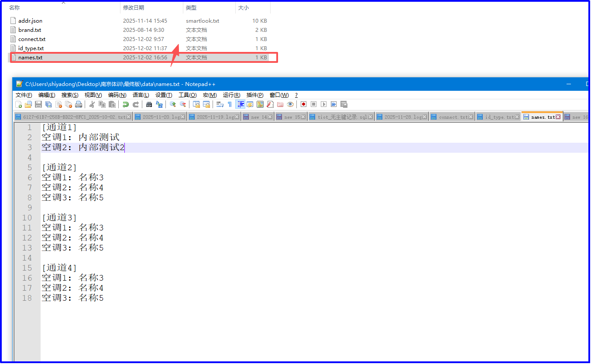Click the Zoom In magnifier icon
The width and height of the screenshot is (591, 364).
pyautogui.click(x=173, y=104)
